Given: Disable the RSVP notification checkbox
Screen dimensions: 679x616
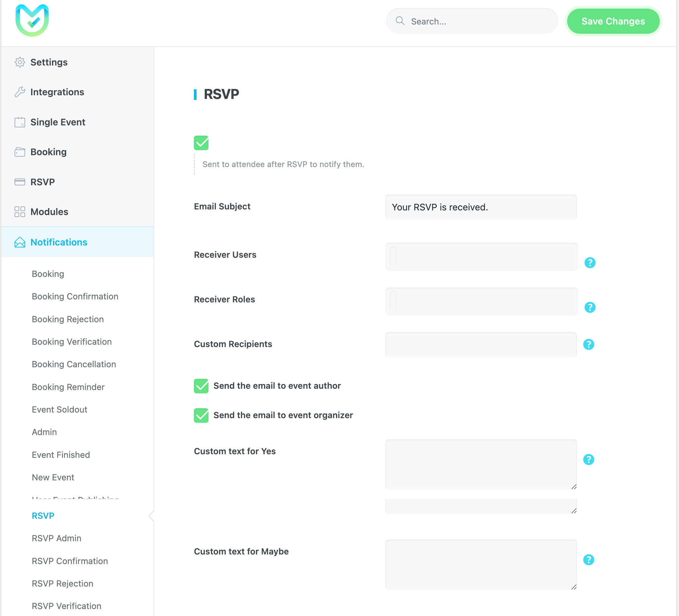Looking at the screenshot, I should tap(201, 143).
